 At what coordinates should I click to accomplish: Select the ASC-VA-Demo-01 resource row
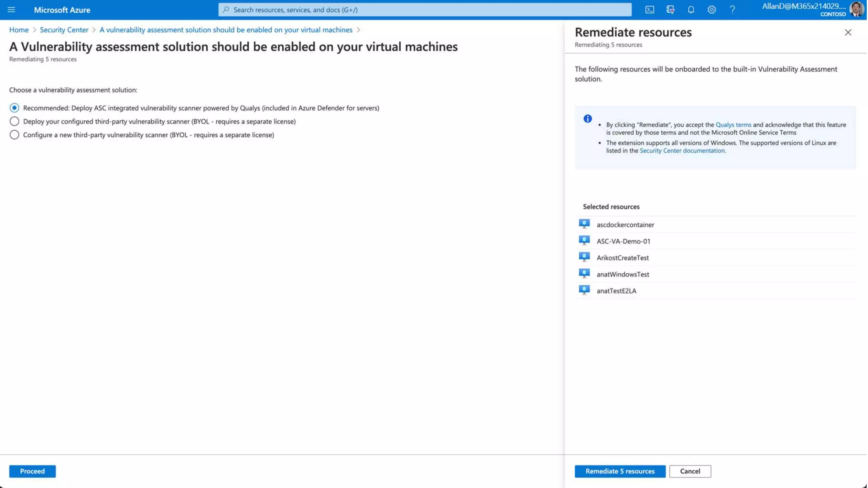623,241
